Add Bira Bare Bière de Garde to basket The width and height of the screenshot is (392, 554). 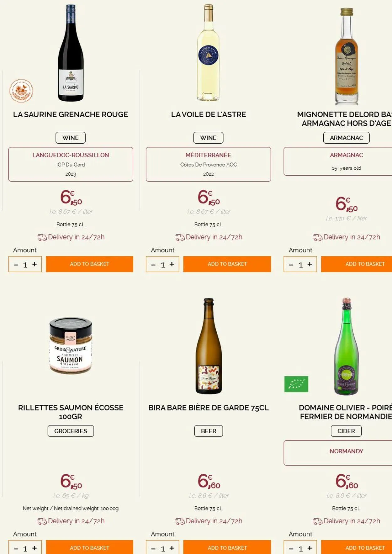(x=227, y=548)
